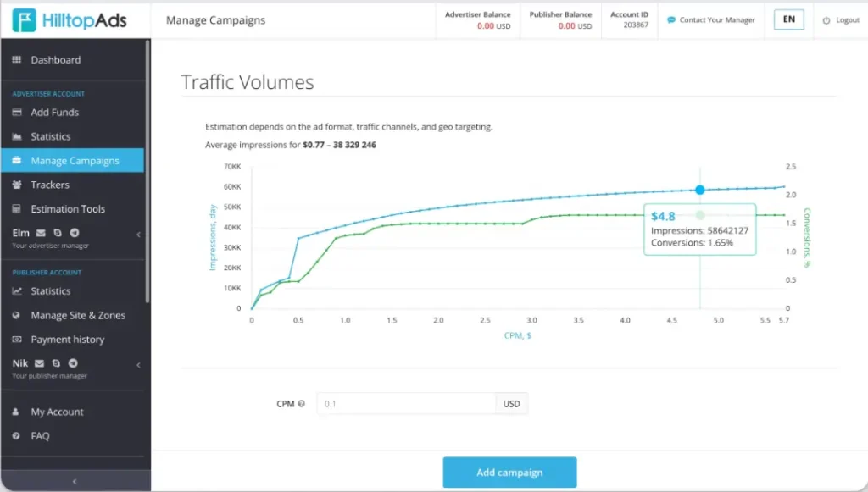This screenshot has width=868, height=492.
Task: Click the average impressions value 38 329 246
Action: click(354, 145)
